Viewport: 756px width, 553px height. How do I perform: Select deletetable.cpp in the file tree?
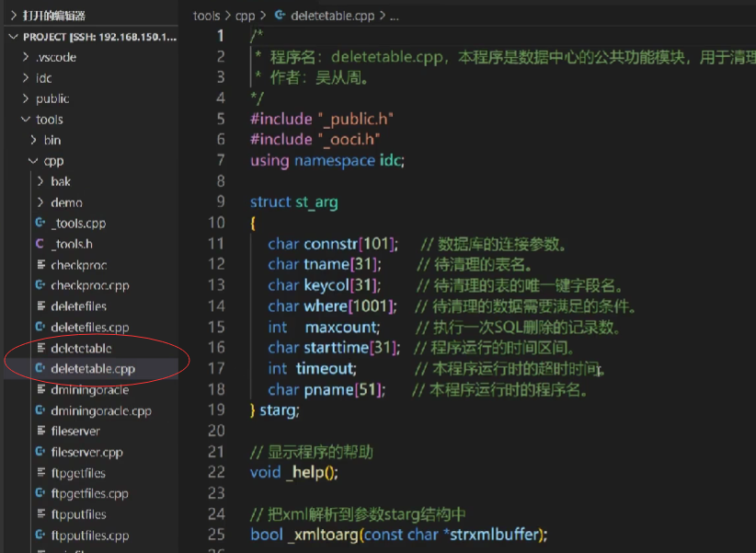click(93, 369)
